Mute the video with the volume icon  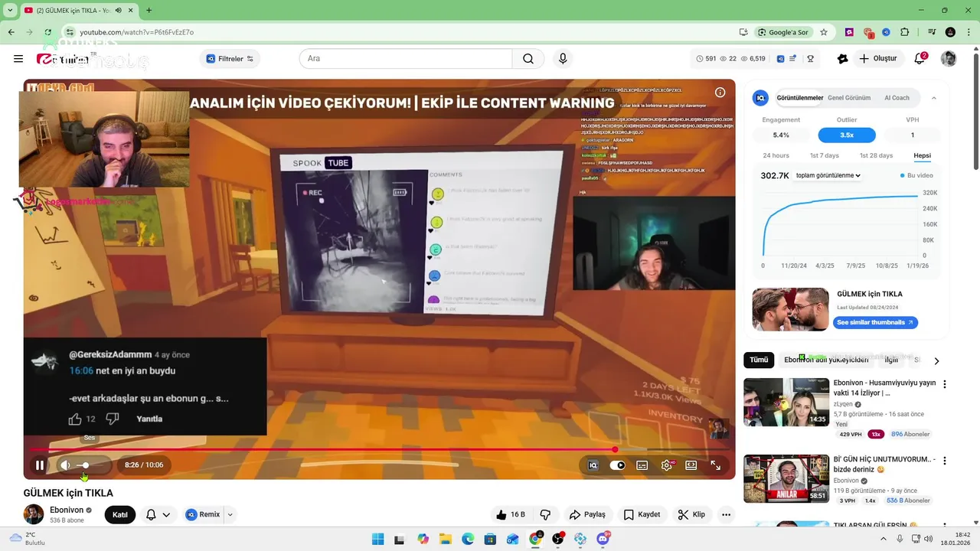66,465
